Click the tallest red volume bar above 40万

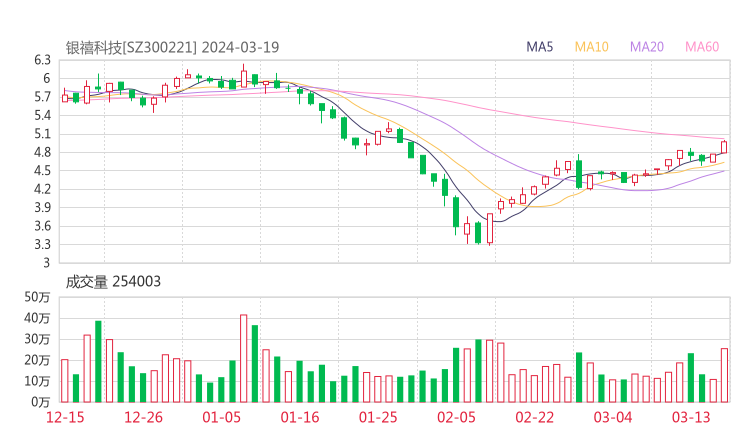pyautogui.click(x=244, y=358)
